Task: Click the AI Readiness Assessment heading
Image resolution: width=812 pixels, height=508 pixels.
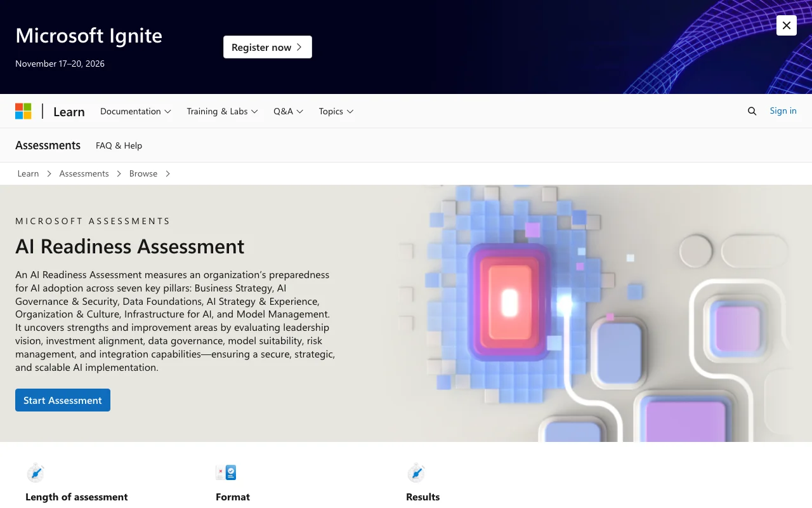Action: (130, 246)
